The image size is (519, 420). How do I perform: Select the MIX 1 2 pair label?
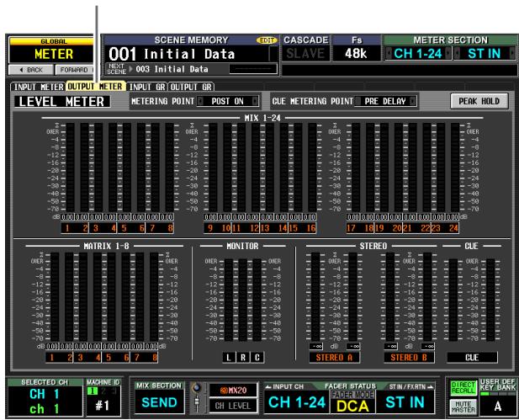pos(75,228)
